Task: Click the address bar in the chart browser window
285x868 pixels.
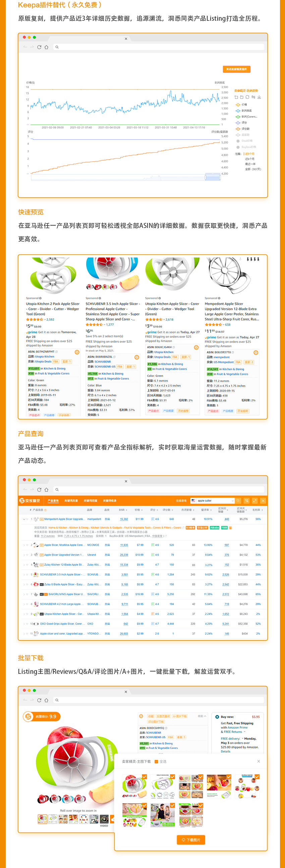Action: [158, 47]
